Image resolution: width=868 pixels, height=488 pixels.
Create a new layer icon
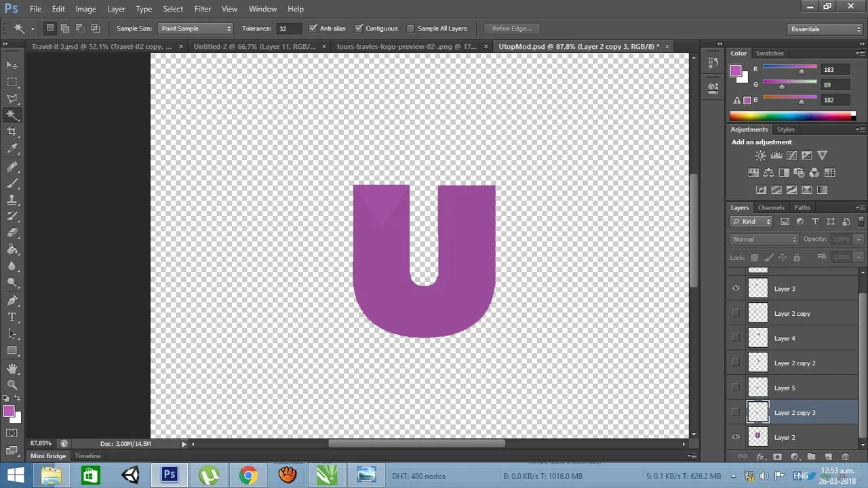tap(828, 457)
